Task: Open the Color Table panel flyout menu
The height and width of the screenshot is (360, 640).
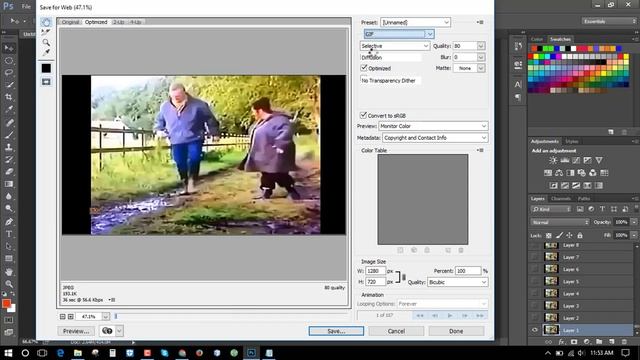Action: click(x=480, y=150)
